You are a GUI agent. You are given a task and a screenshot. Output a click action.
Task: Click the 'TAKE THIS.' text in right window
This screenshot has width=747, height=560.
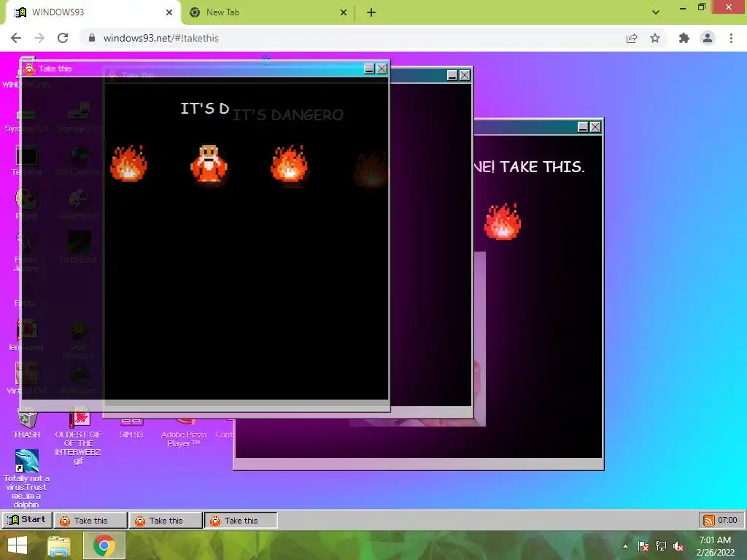point(542,167)
